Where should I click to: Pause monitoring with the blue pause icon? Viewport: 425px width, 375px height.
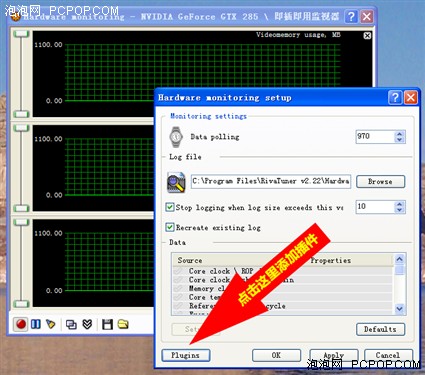click(36, 324)
